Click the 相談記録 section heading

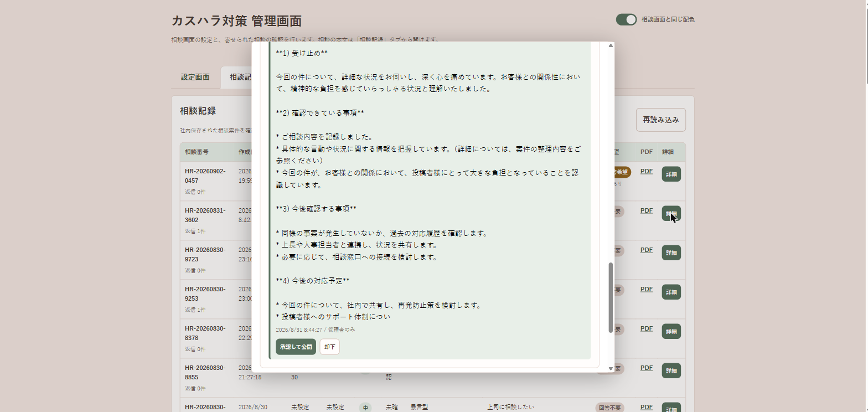[x=198, y=111]
